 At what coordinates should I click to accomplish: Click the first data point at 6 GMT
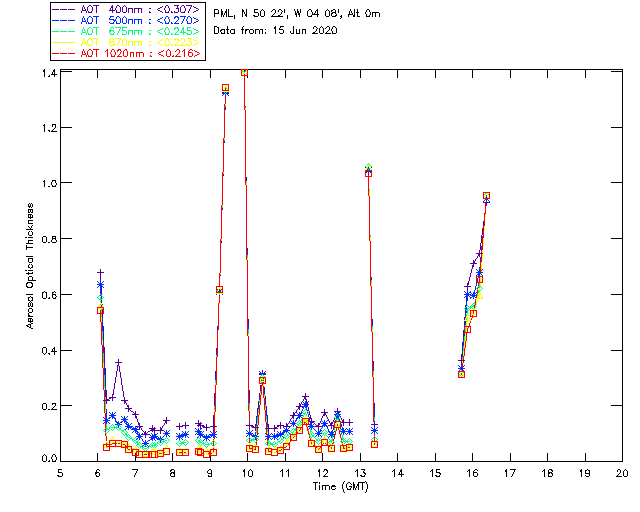[100, 310]
